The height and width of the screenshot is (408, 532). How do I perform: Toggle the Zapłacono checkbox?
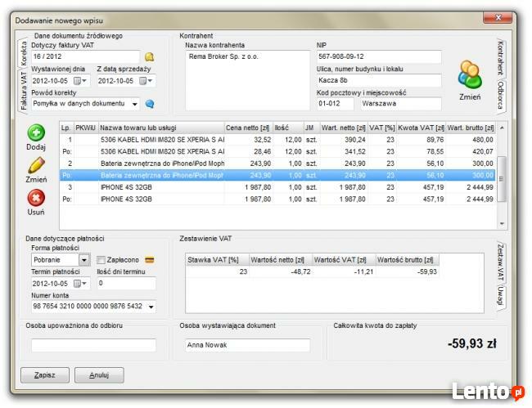[101, 260]
